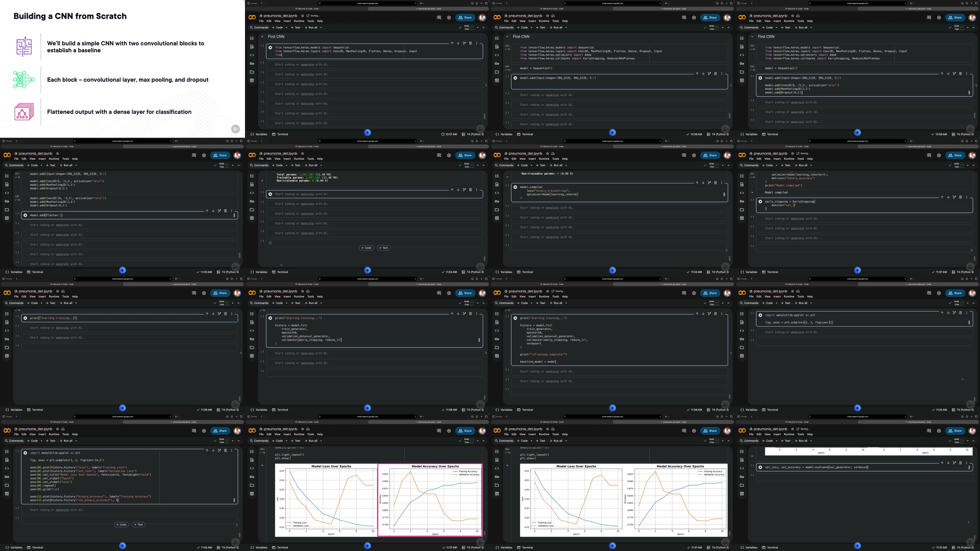Toggle header visibility caret in Total params panel
Image resolution: width=980 pixels, height=551 pixels.
(484, 165)
